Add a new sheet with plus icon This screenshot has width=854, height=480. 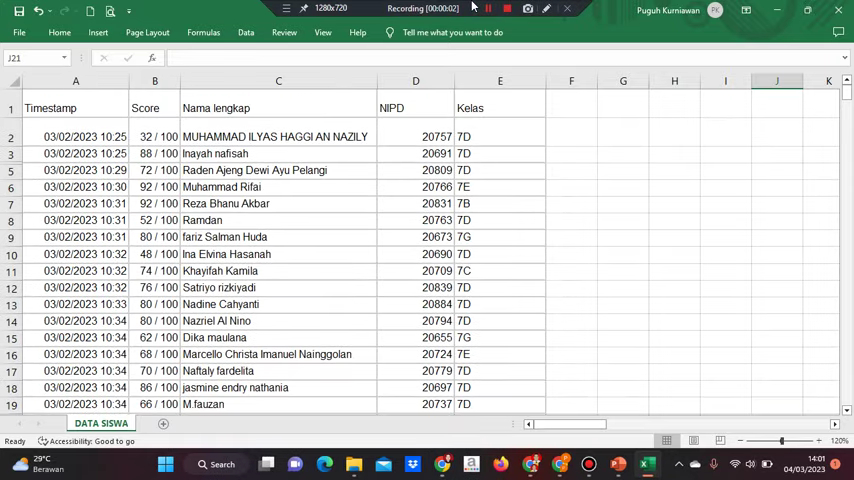[163, 424]
